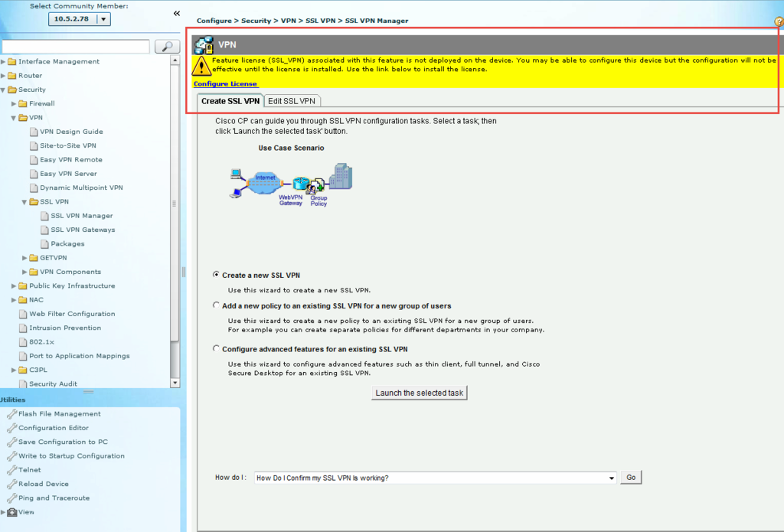Click the search magnifier button
Screen dimensions: 784x532
[167, 47]
